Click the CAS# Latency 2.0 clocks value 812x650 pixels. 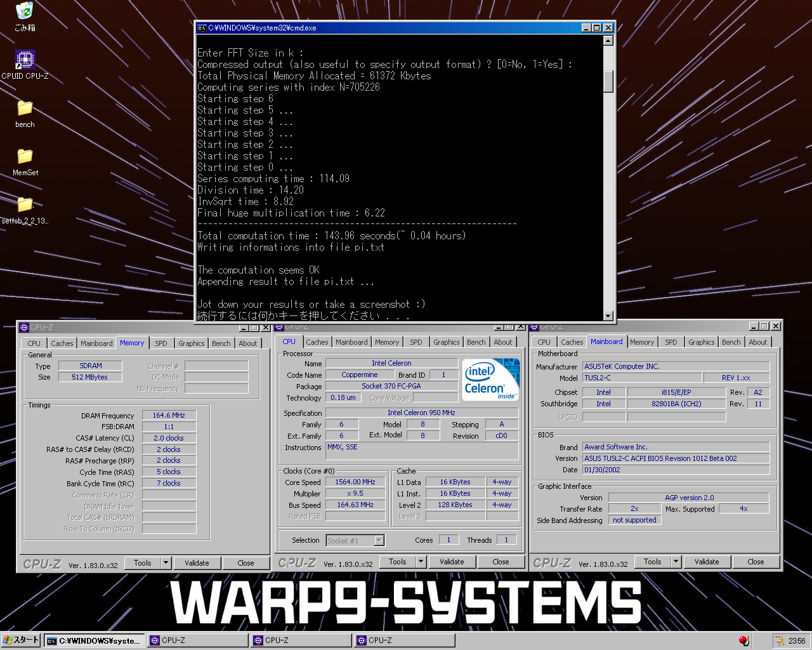pos(169,438)
